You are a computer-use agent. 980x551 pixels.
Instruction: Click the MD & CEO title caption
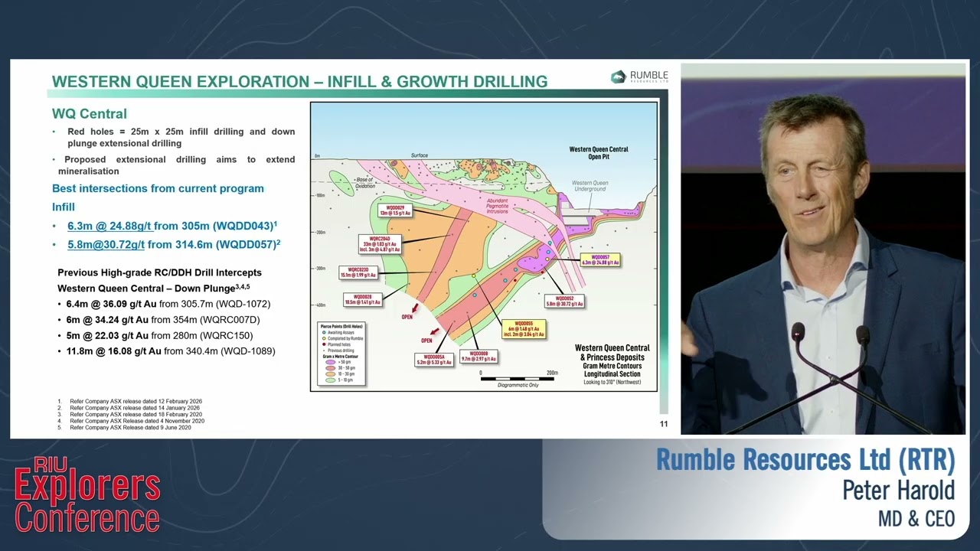pos(916,519)
